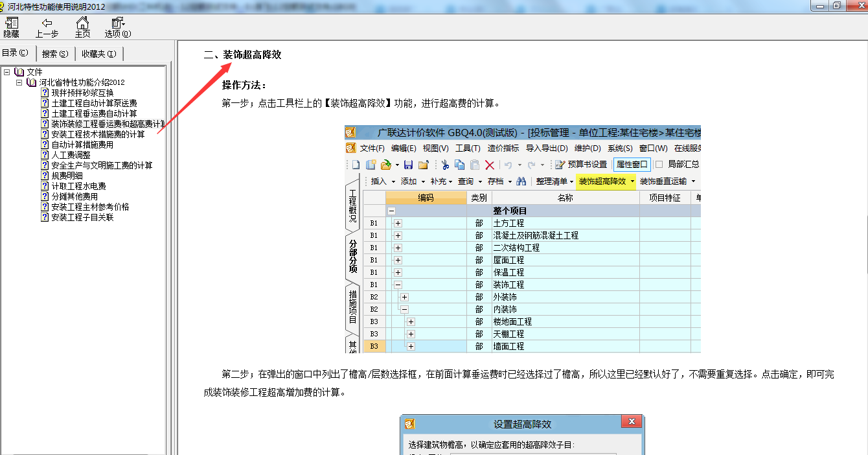
Task: Open the 选项 options toolbar icon
Action: 117,23
